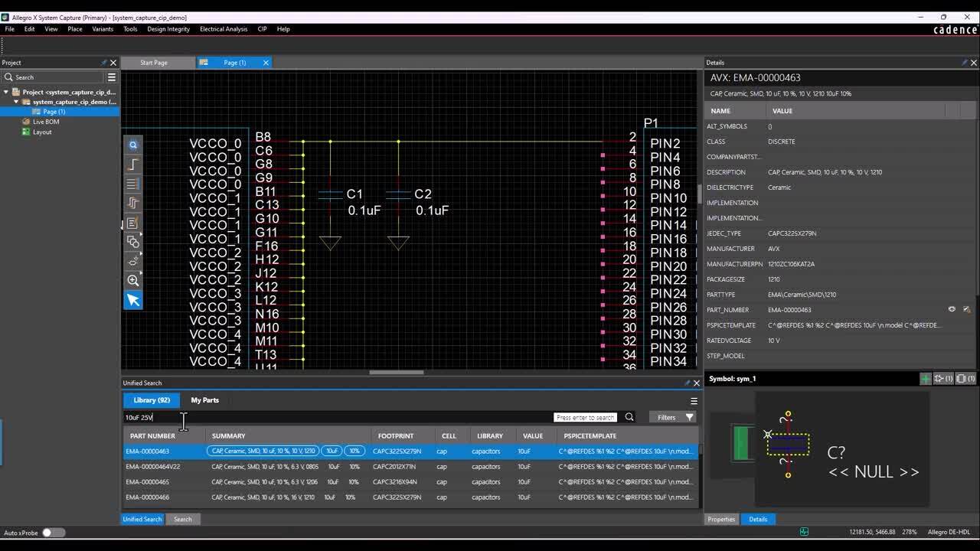Image resolution: width=980 pixels, height=551 pixels.
Task: Collapse the Project root node in the tree
Action: click(x=6, y=90)
